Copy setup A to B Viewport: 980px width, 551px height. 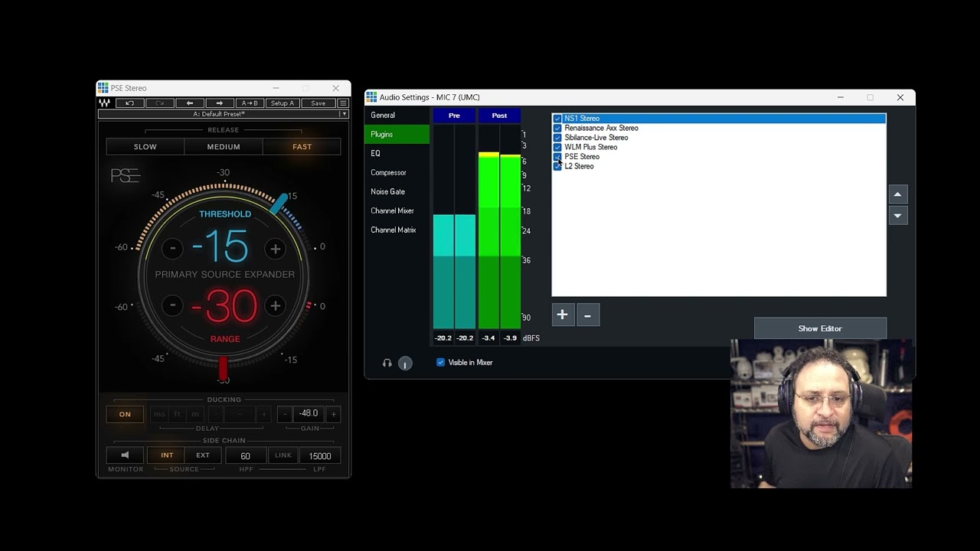(250, 103)
